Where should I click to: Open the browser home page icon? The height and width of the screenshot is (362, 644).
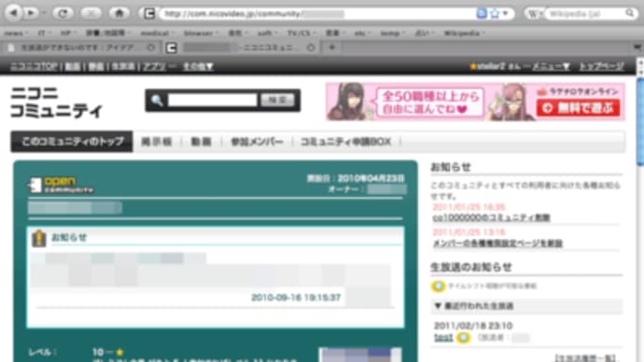119,13
